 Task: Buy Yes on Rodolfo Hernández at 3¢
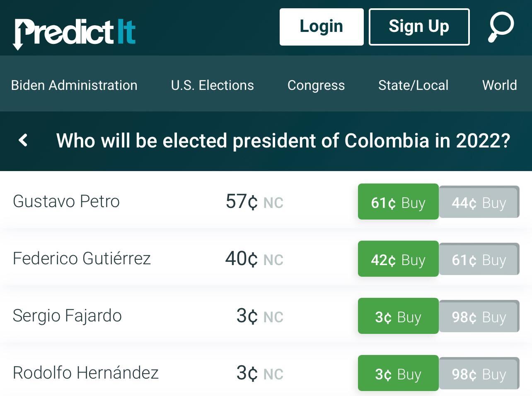pos(397,373)
